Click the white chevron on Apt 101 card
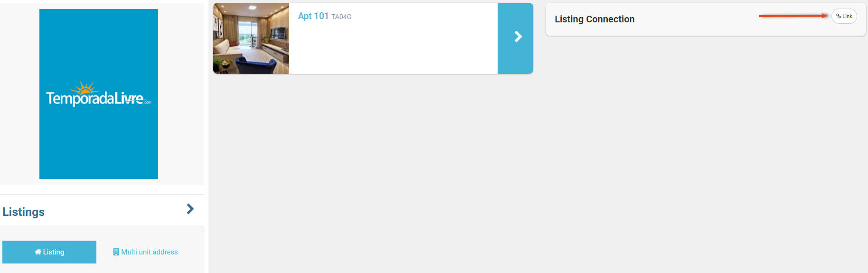This screenshot has width=868, height=273. pyautogui.click(x=518, y=37)
